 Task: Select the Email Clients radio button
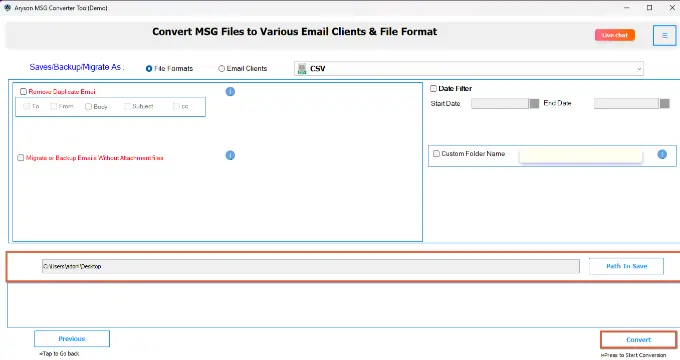pyautogui.click(x=222, y=69)
